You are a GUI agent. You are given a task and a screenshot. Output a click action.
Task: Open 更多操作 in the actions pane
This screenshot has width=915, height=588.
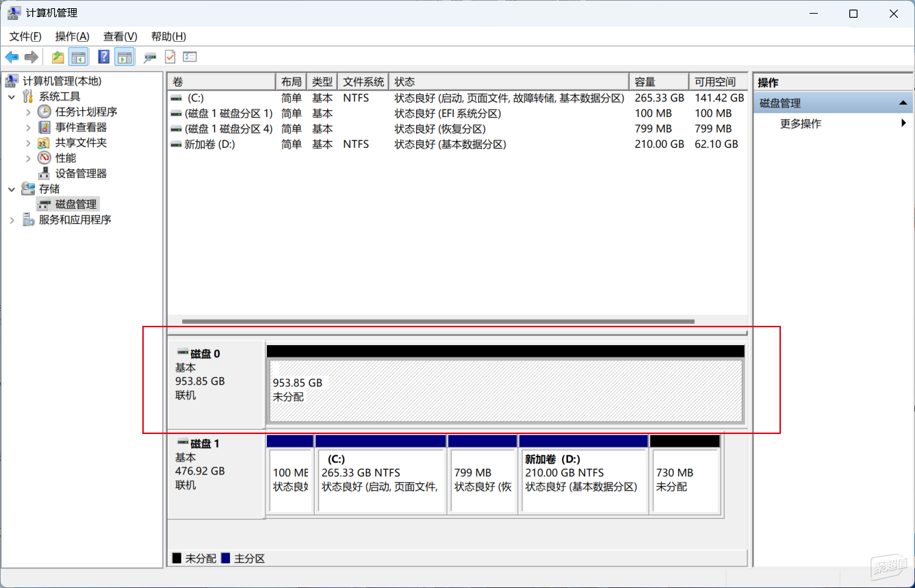(x=801, y=124)
